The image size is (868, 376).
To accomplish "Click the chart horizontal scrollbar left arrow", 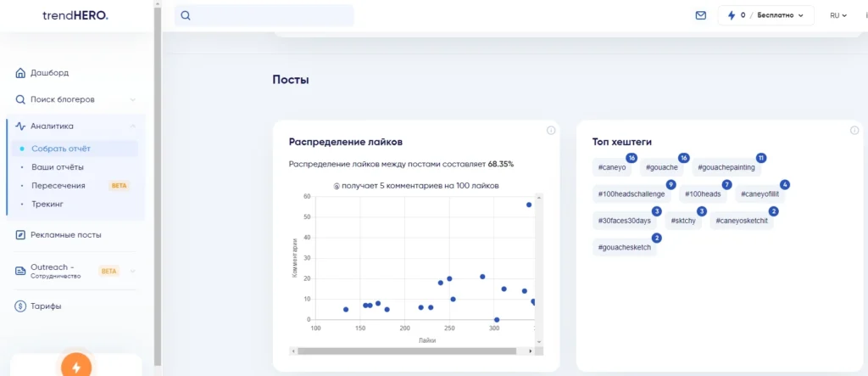I will 293,351.
